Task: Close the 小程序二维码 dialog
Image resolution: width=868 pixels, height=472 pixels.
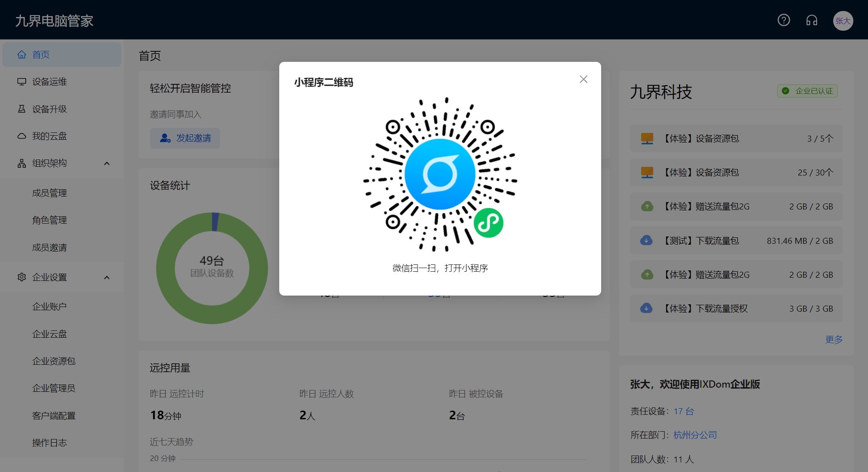Action: point(583,79)
